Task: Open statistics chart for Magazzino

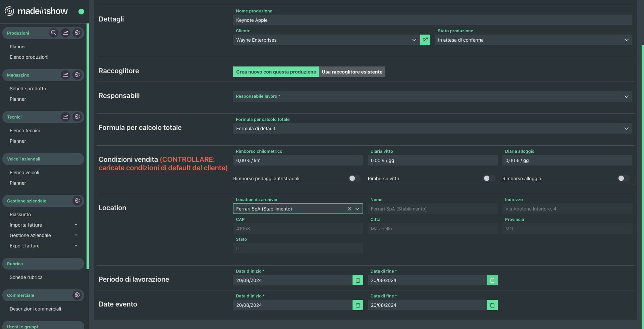Action: [x=65, y=75]
